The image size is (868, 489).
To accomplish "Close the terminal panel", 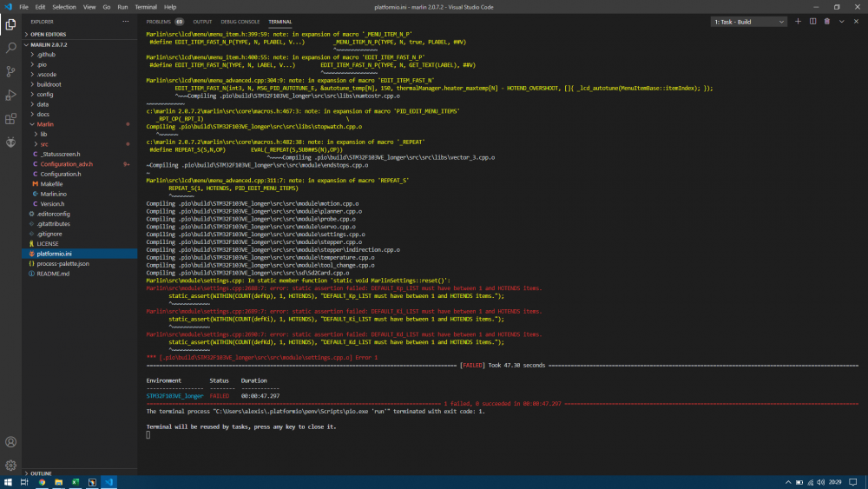I will [x=856, y=22].
